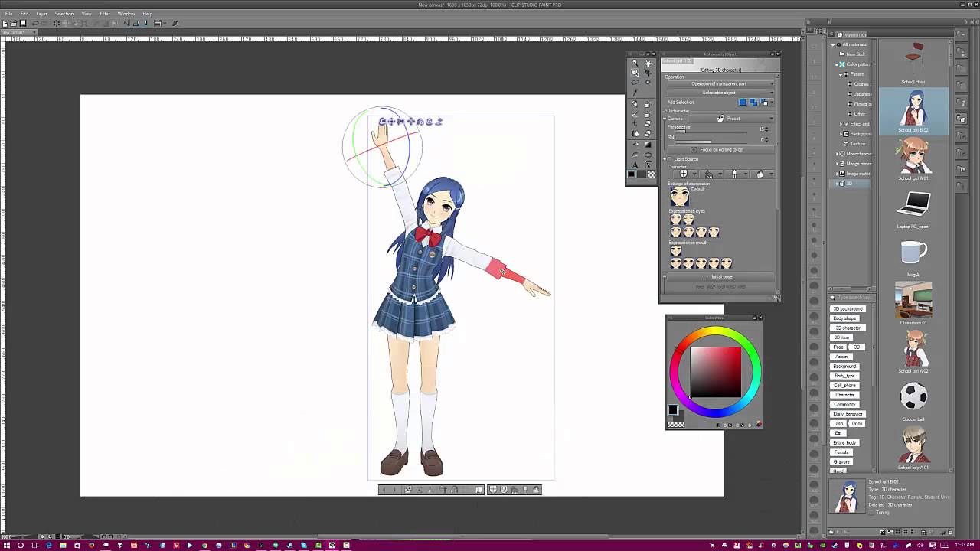Filter by Pose tag
This screenshot has width=980, height=551.
coord(838,347)
